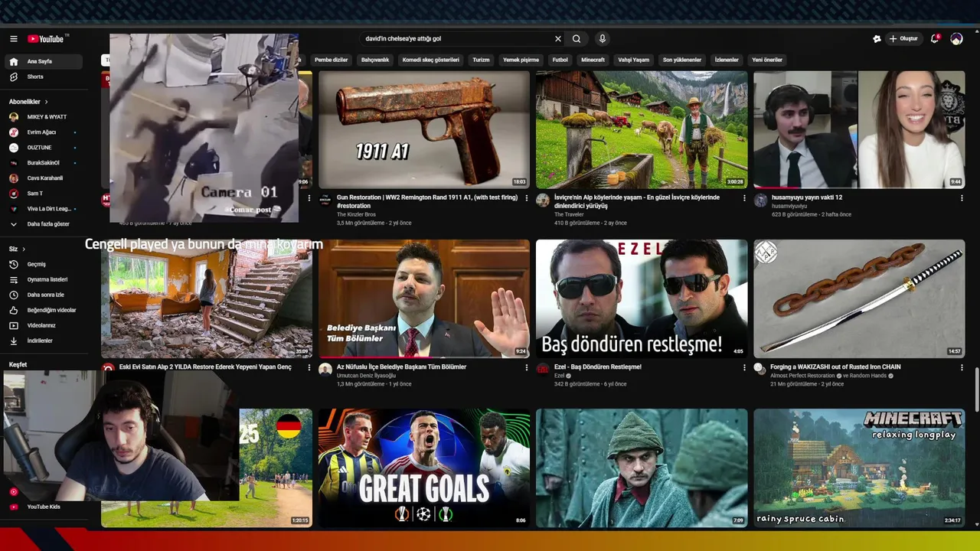Select the Bahçıvanlık chip
980x551 pixels.
click(375, 60)
